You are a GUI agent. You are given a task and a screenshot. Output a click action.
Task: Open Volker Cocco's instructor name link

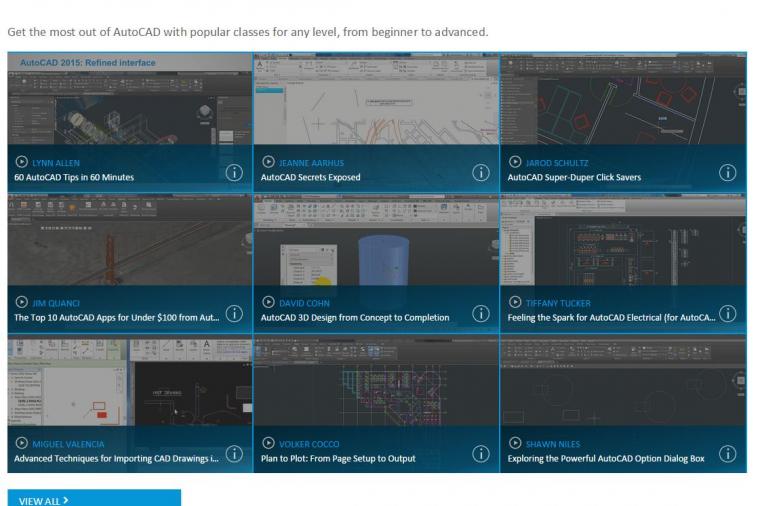[x=309, y=444]
